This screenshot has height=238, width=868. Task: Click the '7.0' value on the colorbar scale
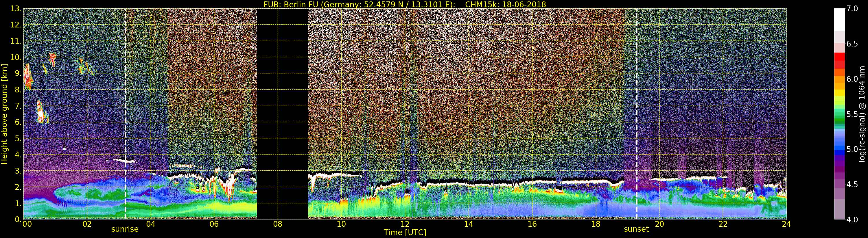point(852,8)
